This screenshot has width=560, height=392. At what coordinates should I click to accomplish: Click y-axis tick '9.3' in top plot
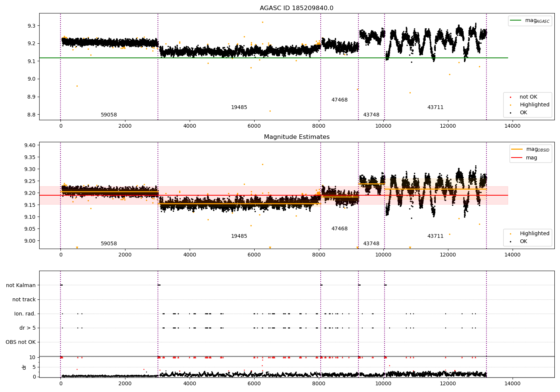pyautogui.click(x=31, y=26)
